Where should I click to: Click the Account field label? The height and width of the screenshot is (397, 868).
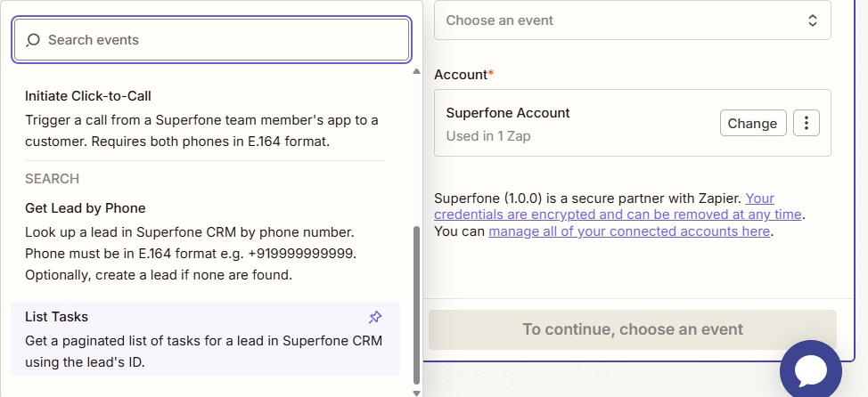coord(463,75)
